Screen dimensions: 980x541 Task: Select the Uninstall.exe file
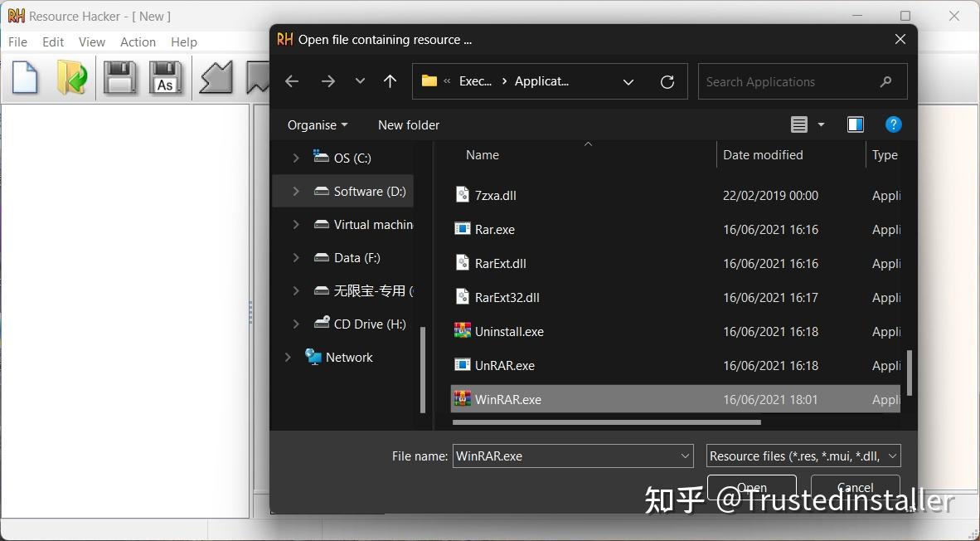point(509,331)
